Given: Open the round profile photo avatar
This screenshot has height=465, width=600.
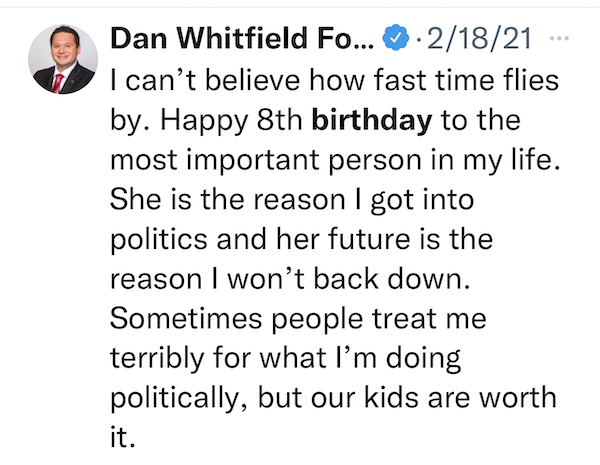Looking at the screenshot, I should click(63, 59).
